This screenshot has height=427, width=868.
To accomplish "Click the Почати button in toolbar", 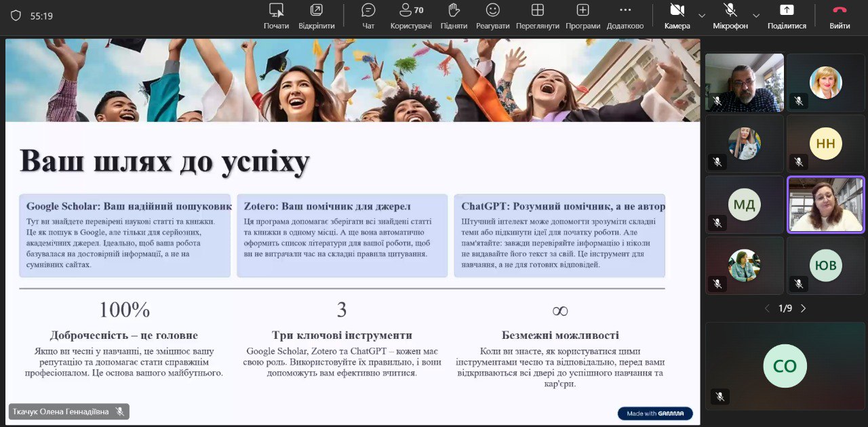I will [x=276, y=16].
